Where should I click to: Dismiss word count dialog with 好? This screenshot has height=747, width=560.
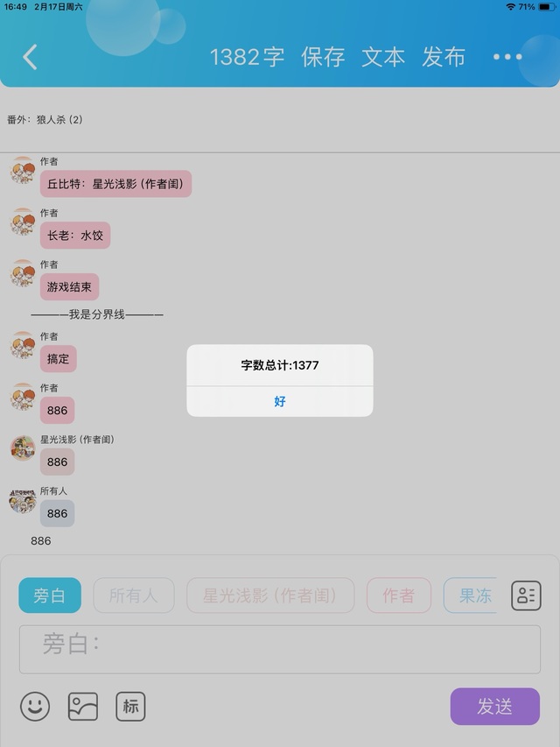click(279, 402)
